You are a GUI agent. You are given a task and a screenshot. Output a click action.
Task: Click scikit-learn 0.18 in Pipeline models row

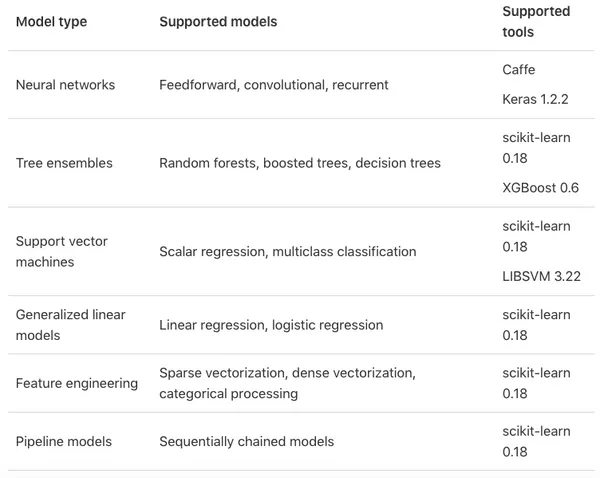[x=536, y=441]
